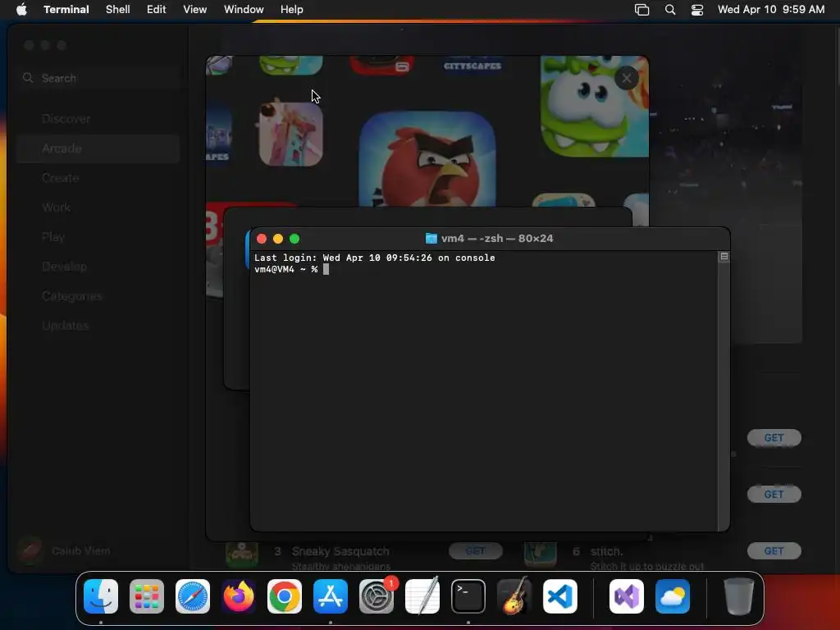Open the Apple menu

point(21,9)
